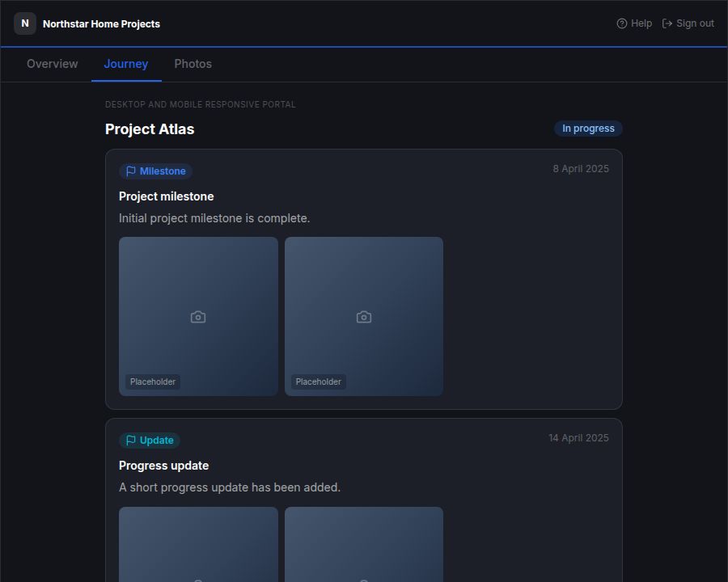Open first Project milestone photo thumbnail
Image resolution: width=728 pixels, height=582 pixels.
pyautogui.click(x=198, y=317)
